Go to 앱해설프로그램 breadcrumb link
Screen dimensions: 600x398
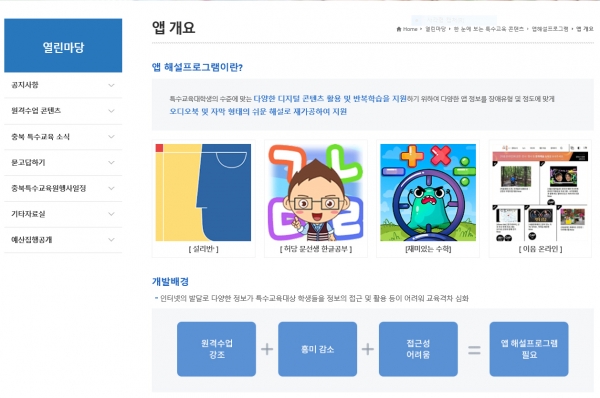point(550,29)
